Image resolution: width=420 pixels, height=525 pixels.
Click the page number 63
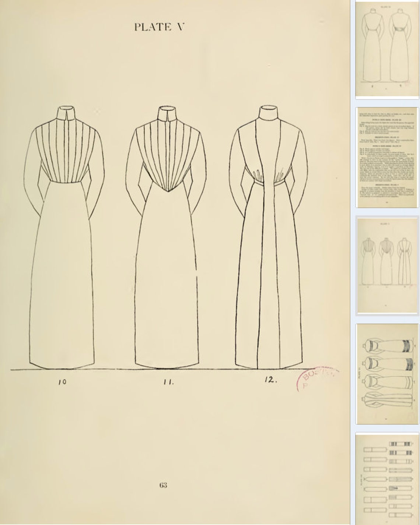[x=163, y=485]
